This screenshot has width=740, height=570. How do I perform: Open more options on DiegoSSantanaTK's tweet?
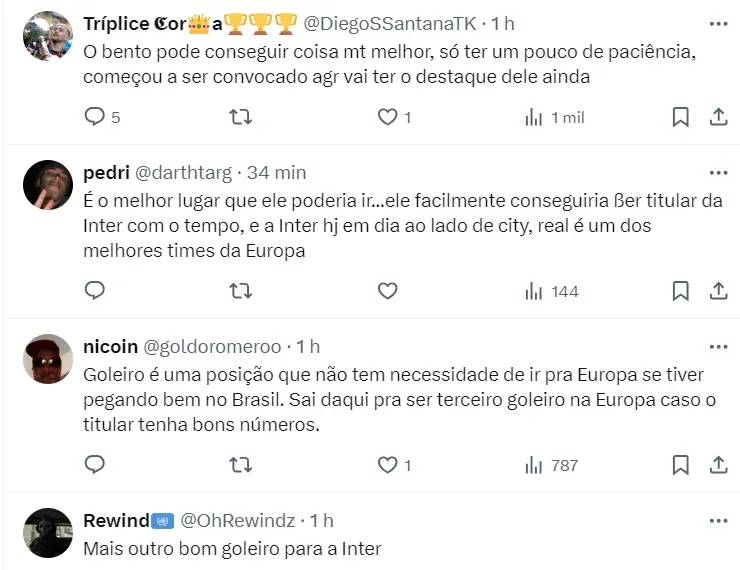pos(718,22)
